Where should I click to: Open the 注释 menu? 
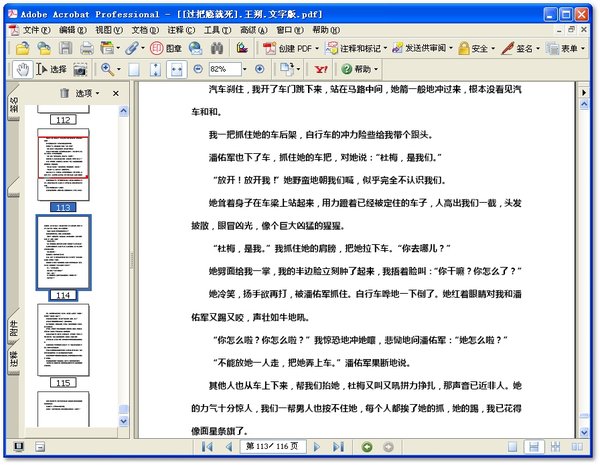(181, 30)
